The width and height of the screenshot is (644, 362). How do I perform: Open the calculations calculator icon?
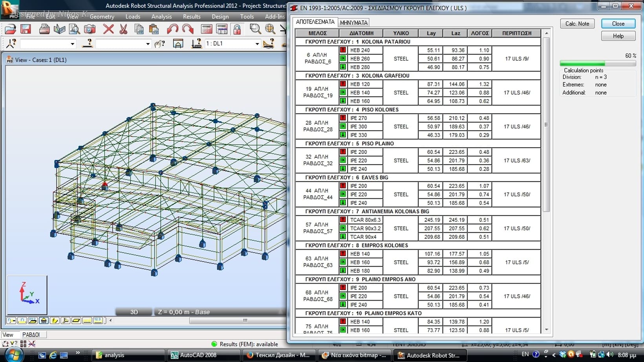207,29
